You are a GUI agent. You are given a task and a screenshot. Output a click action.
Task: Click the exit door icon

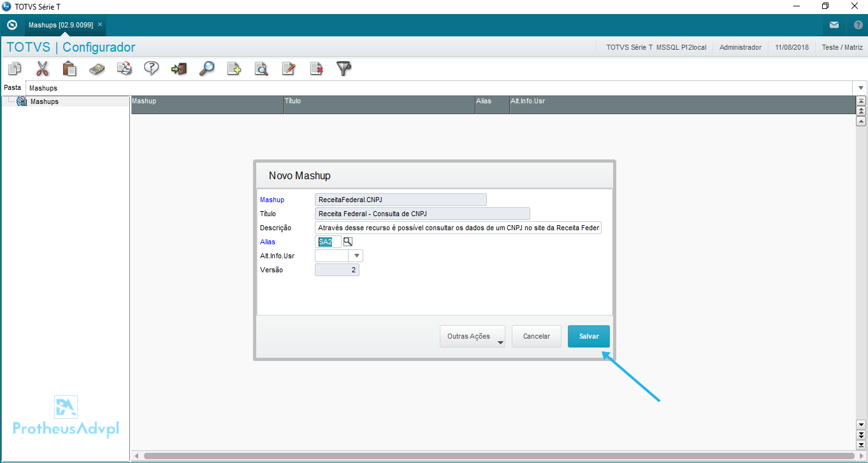point(179,68)
